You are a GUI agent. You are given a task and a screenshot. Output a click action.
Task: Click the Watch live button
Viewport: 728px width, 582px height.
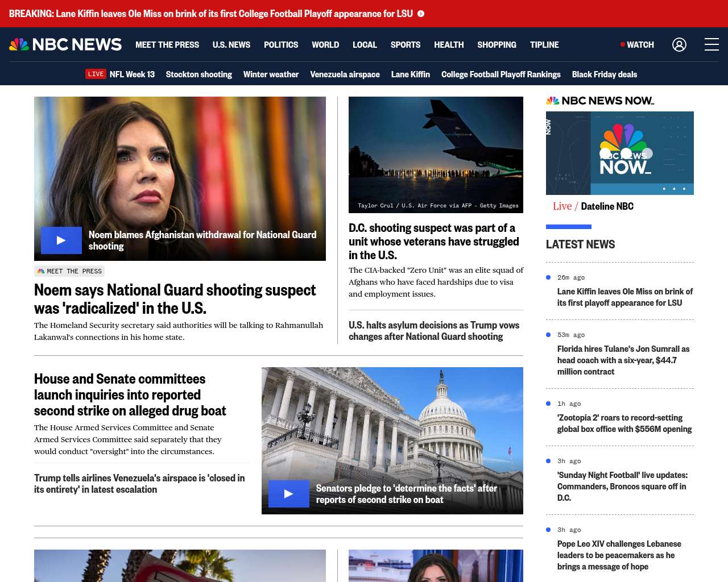637,44
